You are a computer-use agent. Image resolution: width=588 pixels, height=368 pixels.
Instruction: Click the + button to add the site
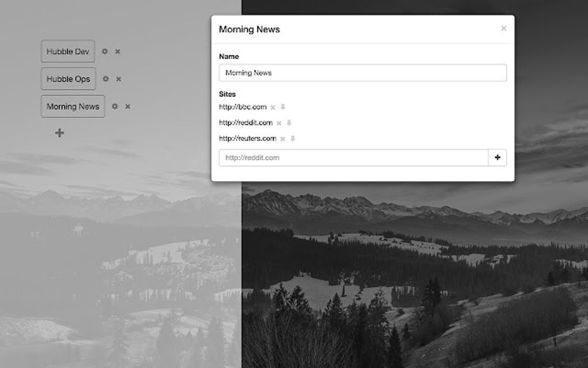(x=497, y=157)
